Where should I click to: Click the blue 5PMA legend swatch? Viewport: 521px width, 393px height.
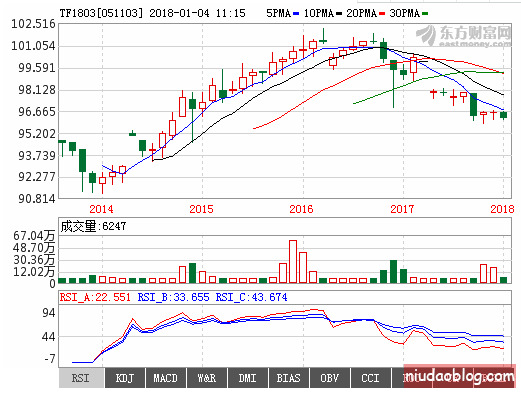pos(296,14)
